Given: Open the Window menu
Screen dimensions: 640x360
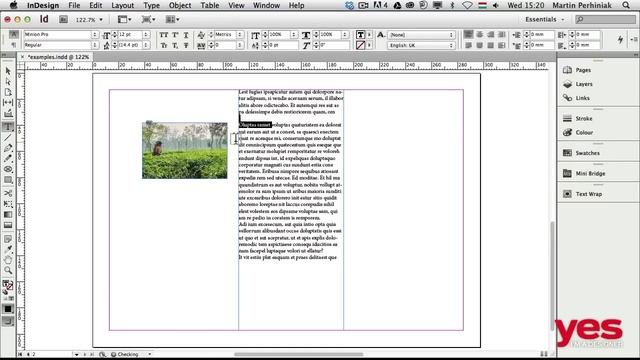Looking at the screenshot, I should [266, 5].
